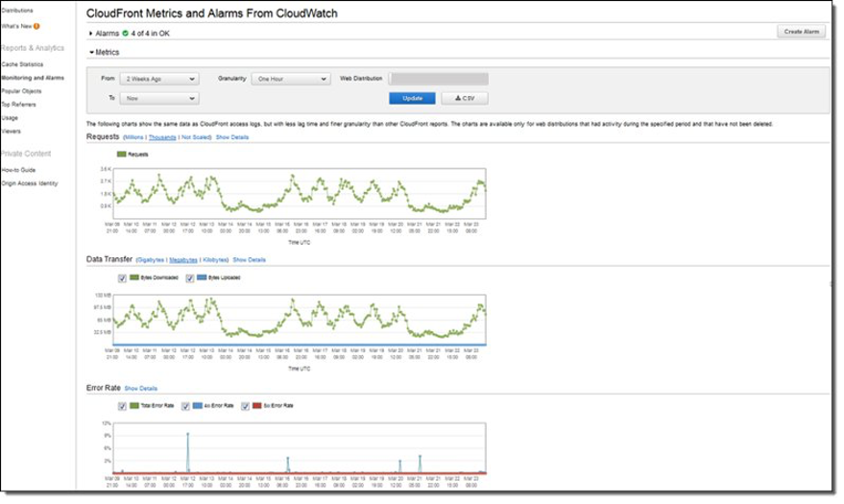Switch Data Transfer units to Gigabytes

151,260
